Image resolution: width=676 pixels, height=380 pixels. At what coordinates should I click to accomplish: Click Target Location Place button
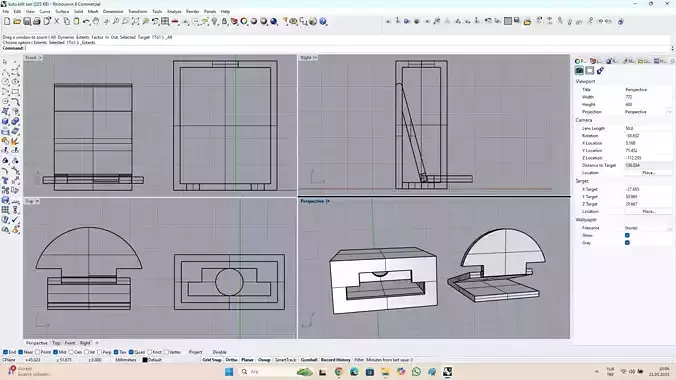tap(648, 211)
